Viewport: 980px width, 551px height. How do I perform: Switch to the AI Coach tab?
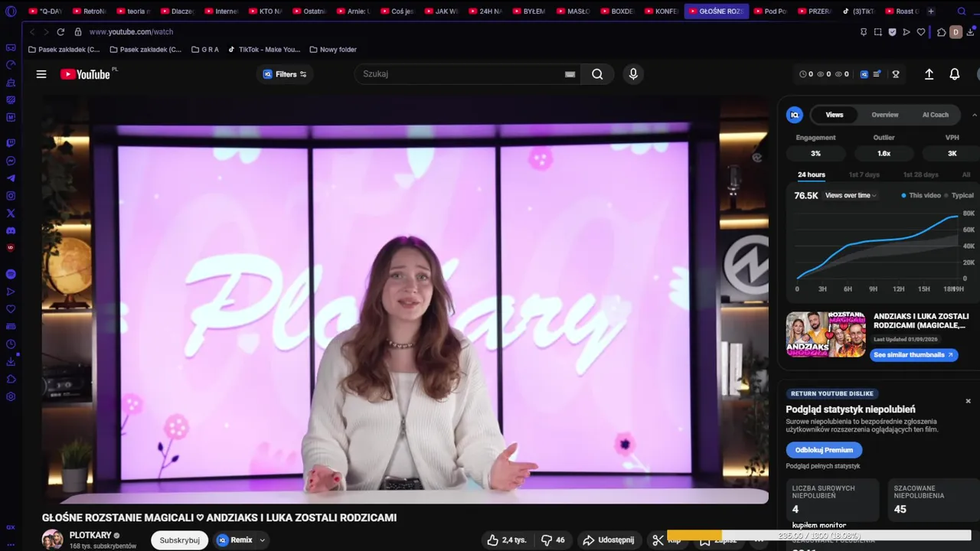point(935,115)
